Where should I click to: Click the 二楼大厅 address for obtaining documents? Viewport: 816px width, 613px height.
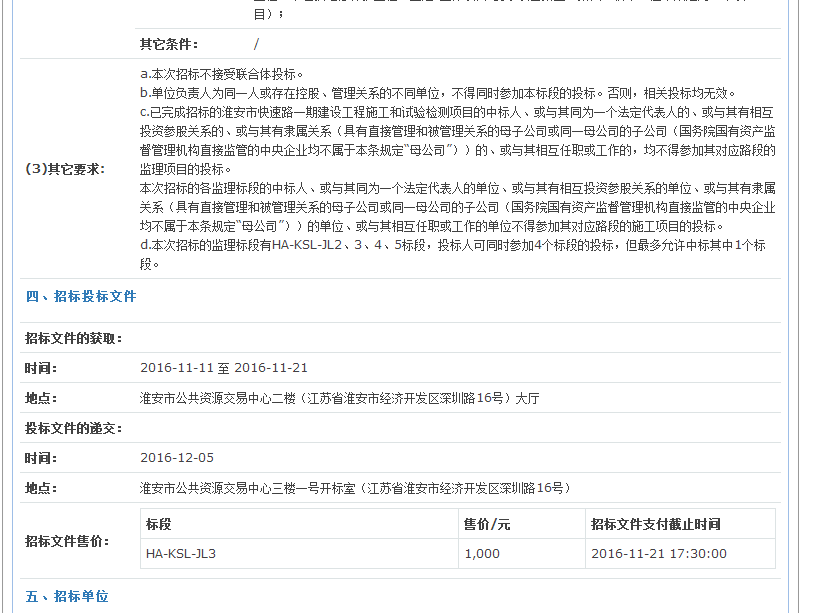click(339, 398)
